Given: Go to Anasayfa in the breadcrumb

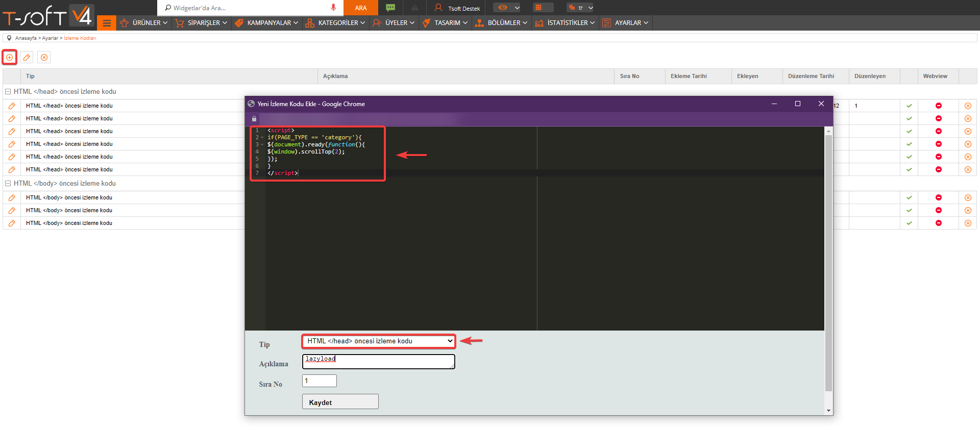Looking at the screenshot, I should (26, 38).
